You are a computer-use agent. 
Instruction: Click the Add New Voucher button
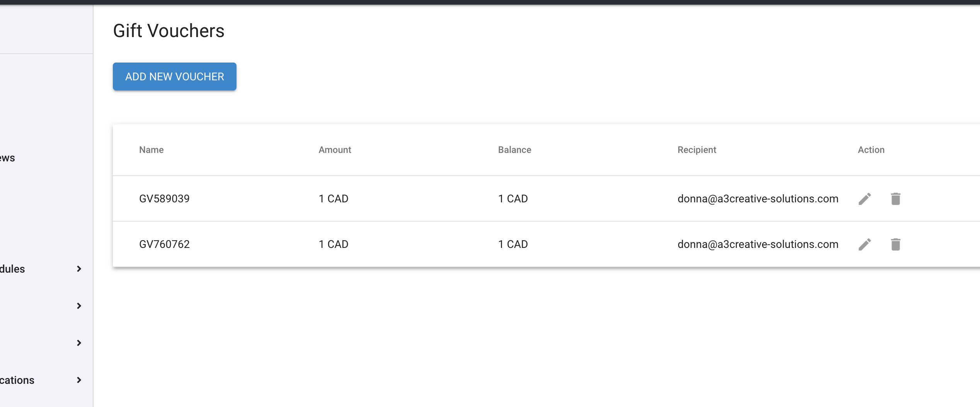175,76
